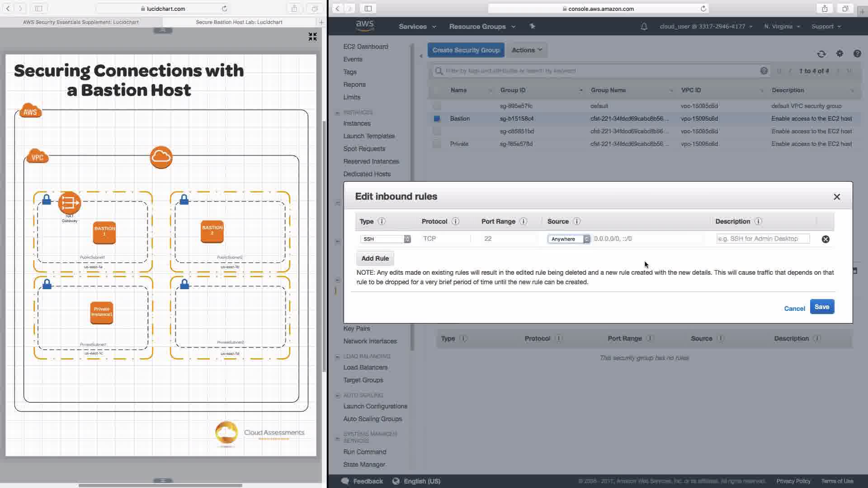868x488 pixels.
Task: Click the pin shortcut icon in AWS navbar
Action: tap(532, 27)
